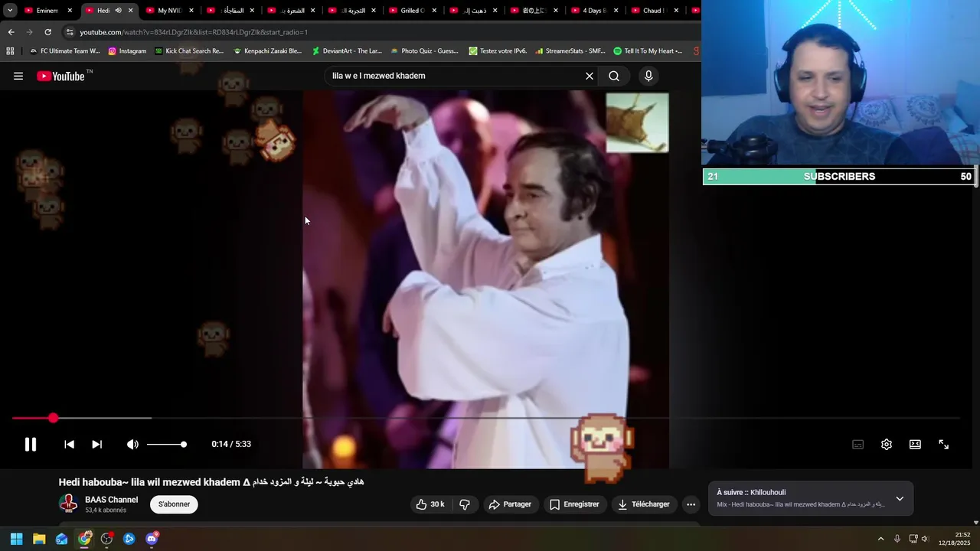Open Windows Start menu
Screen dimensions: 980x551
tap(16, 539)
